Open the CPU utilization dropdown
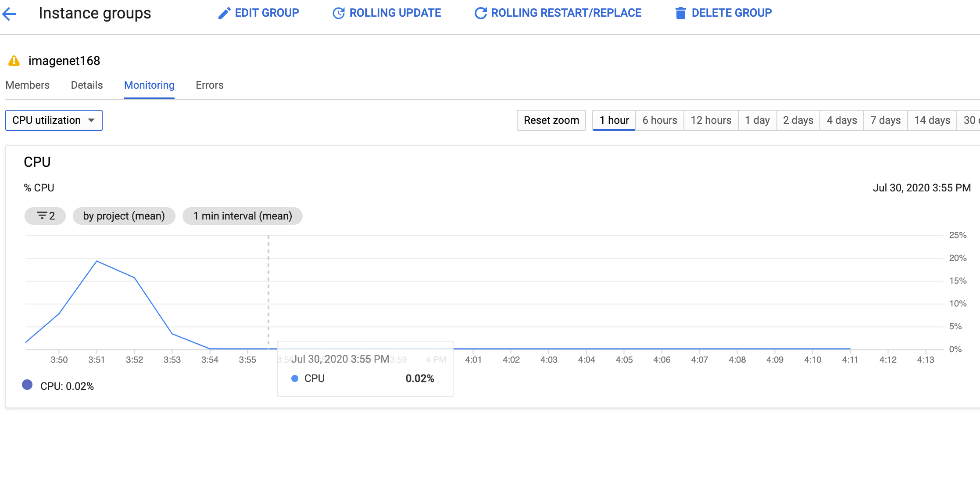 coord(54,120)
